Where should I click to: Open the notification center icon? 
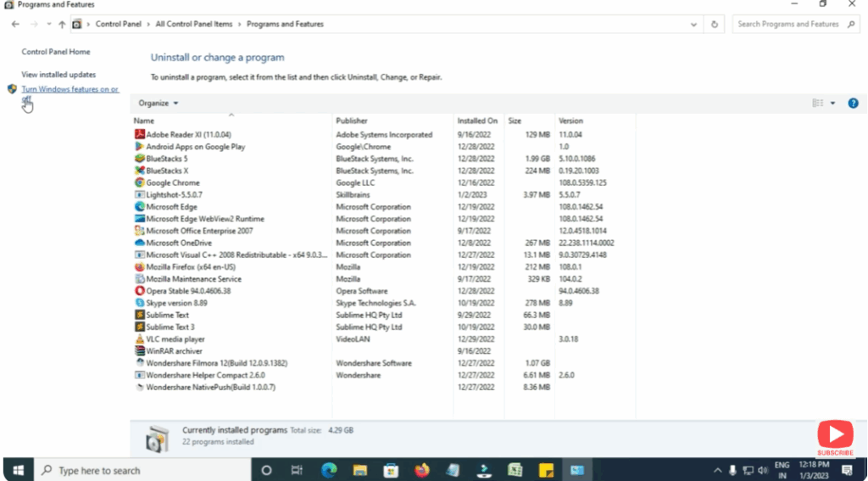[x=848, y=471]
